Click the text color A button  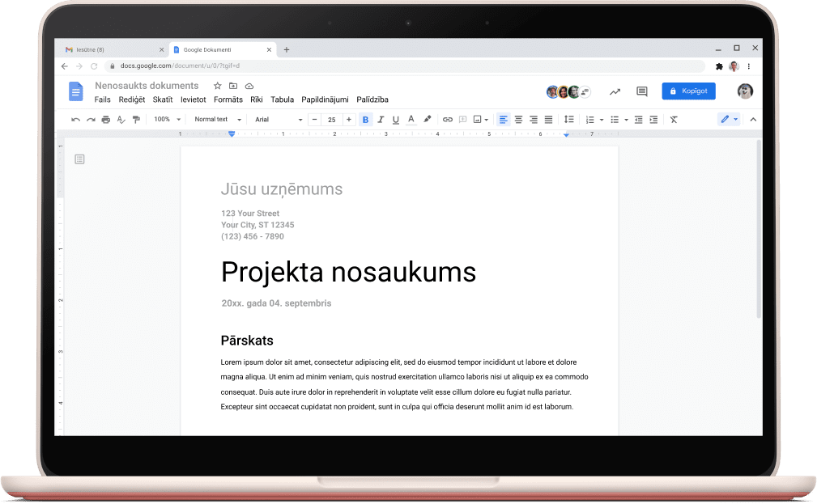tap(411, 120)
